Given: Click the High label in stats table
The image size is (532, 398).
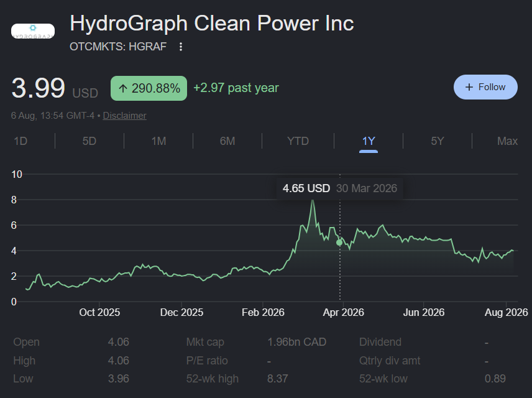Looking at the screenshot, I should (24, 360).
